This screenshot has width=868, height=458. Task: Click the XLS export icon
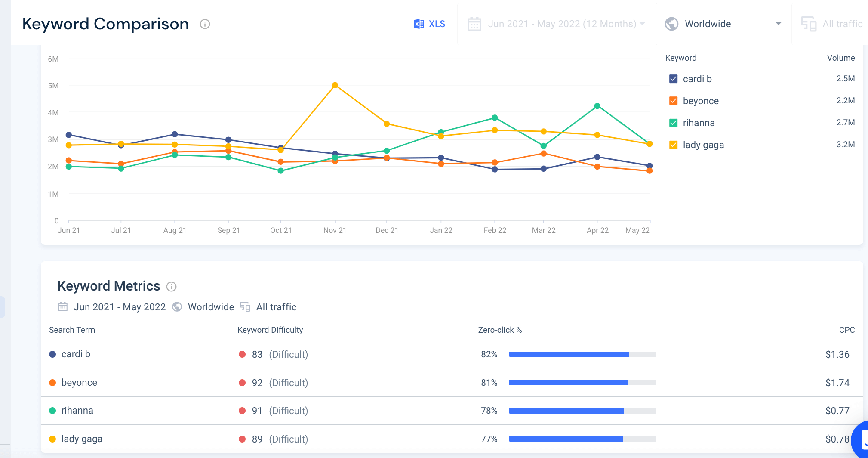pyautogui.click(x=419, y=24)
